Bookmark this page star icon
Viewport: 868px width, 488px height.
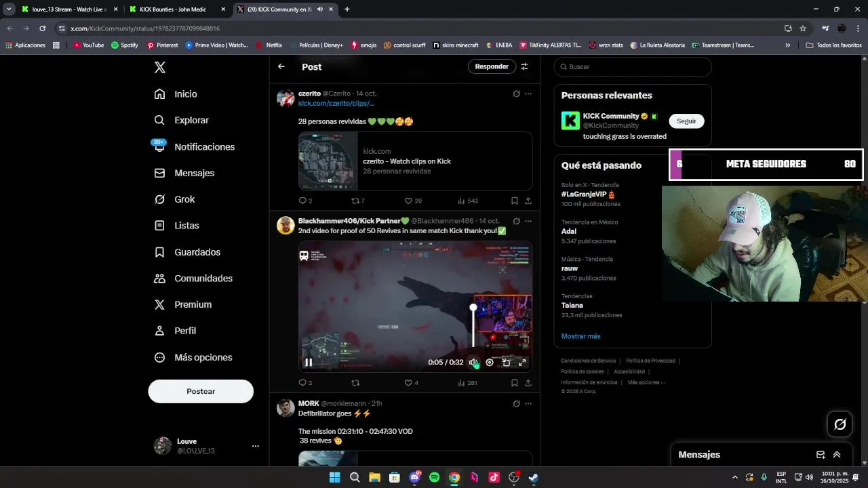tap(803, 28)
